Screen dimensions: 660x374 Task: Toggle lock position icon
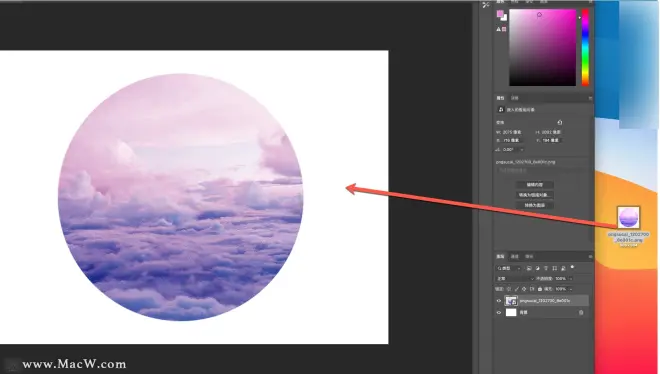click(524, 289)
